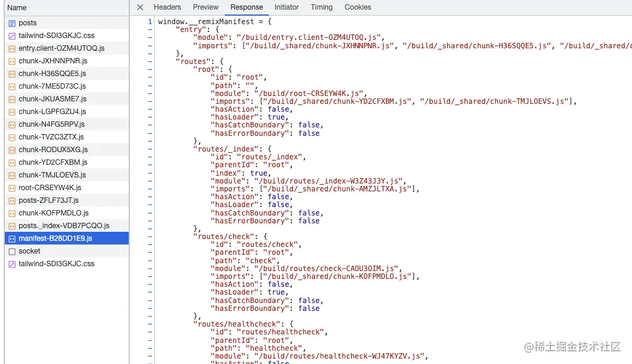The image size is (632, 364).
Task: Click the script icon beside chunk-TMJLOEVS.js
Action: (x=12, y=176)
